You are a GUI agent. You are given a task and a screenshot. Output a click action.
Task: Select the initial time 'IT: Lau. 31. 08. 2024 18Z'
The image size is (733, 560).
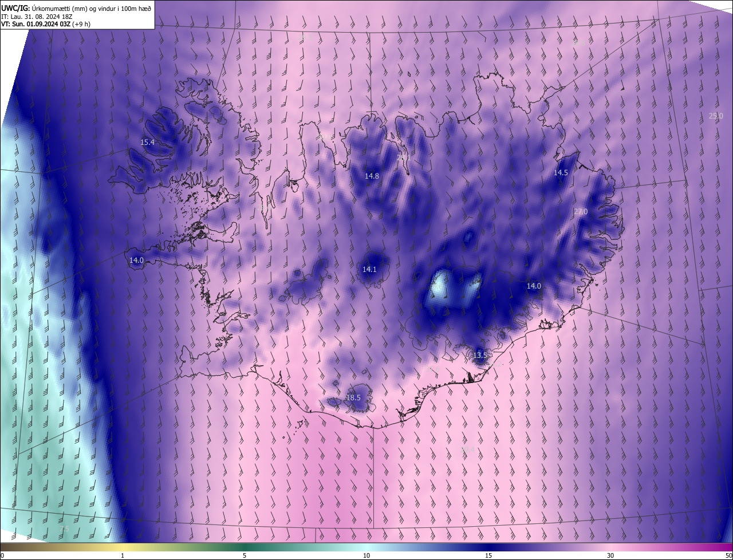tap(37, 17)
